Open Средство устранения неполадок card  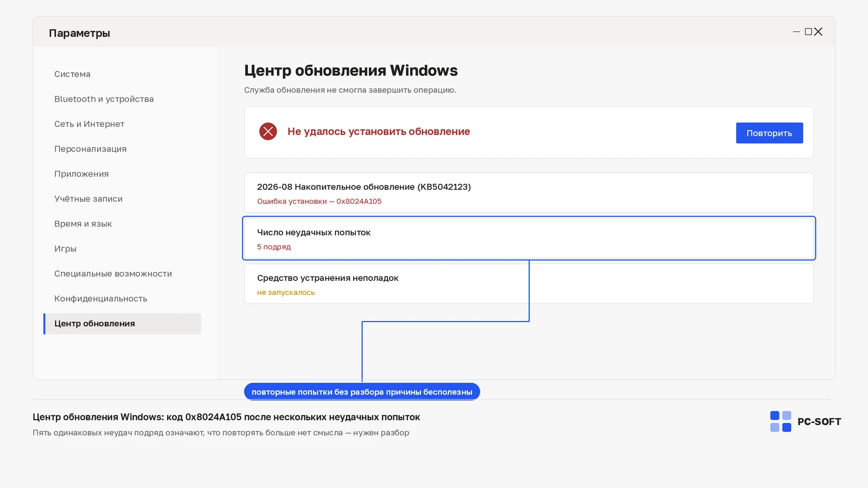(529, 284)
